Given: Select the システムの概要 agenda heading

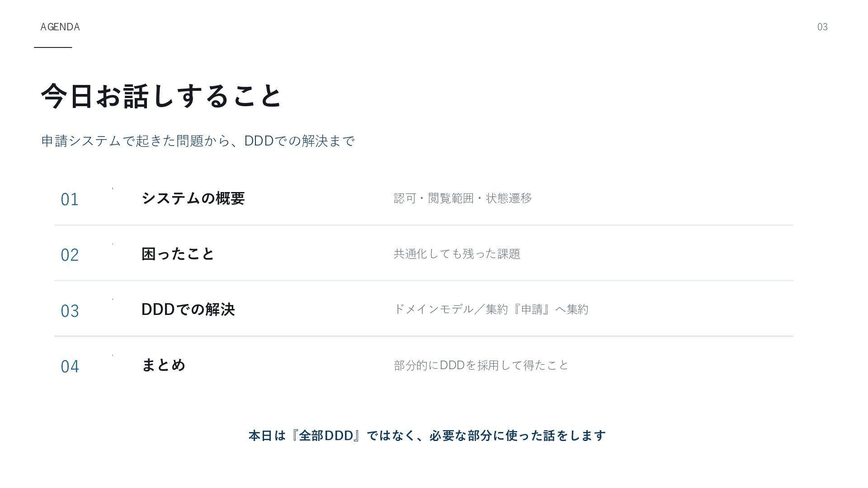Looking at the screenshot, I should (x=193, y=198).
